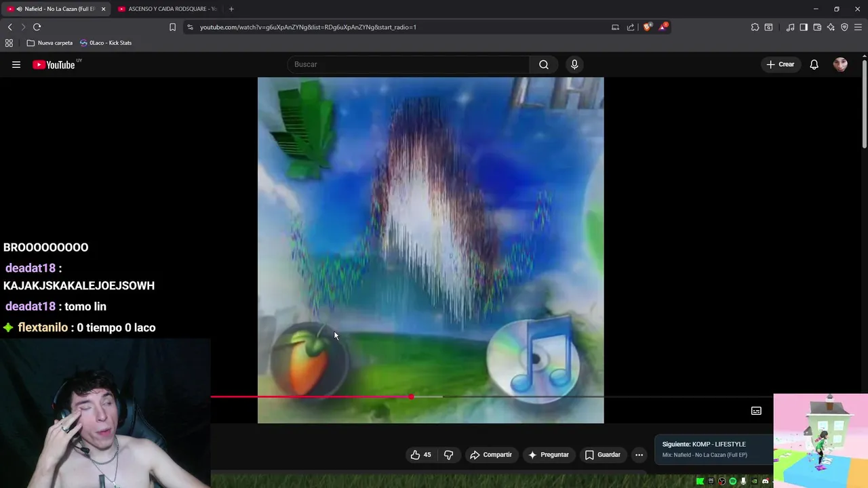The height and width of the screenshot is (488, 868).
Task: Open the browser main menu icon
Action: pyautogui.click(x=858, y=27)
